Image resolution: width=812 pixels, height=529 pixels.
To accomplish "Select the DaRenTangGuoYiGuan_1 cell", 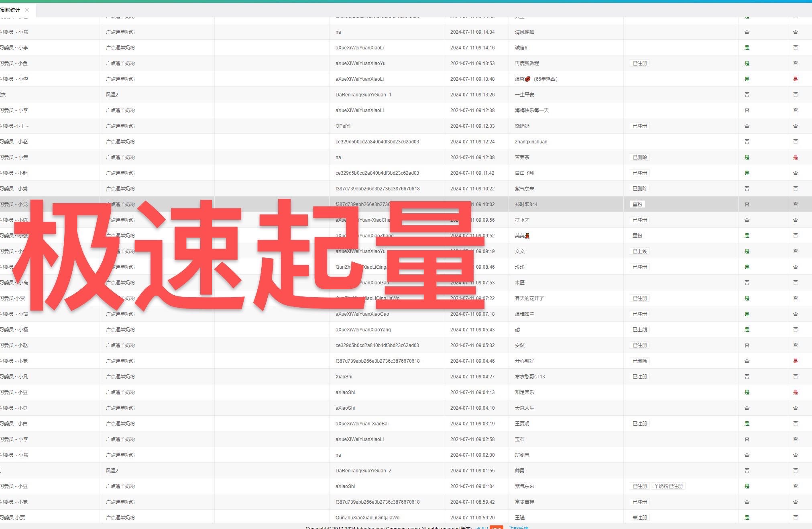I will click(363, 95).
